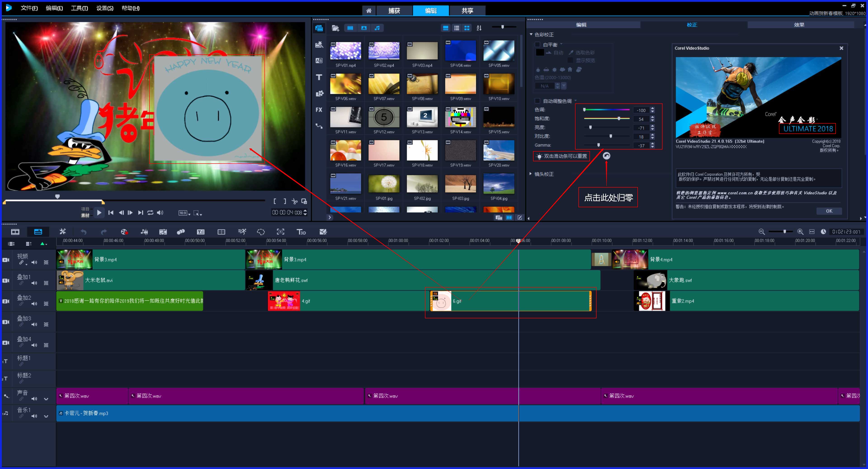868x469 pixels.
Task: Collapse the 色彩校正 section
Action: 531,34
